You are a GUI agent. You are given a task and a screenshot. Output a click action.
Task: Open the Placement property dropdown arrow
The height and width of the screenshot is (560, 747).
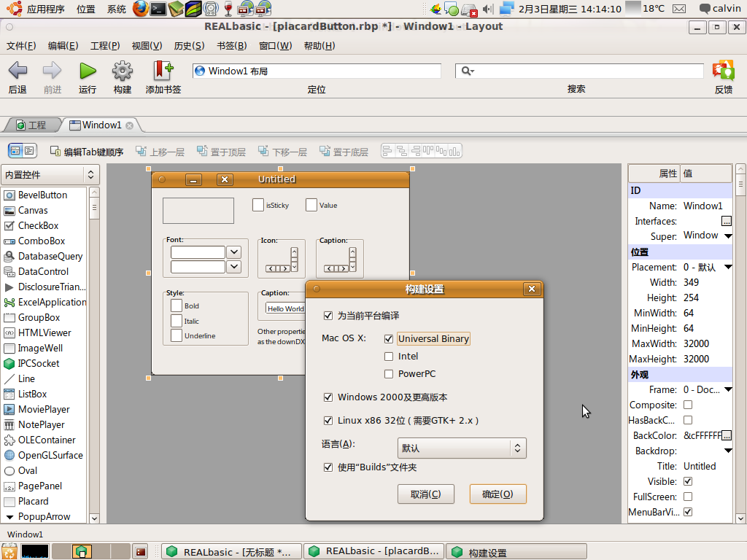click(x=728, y=267)
